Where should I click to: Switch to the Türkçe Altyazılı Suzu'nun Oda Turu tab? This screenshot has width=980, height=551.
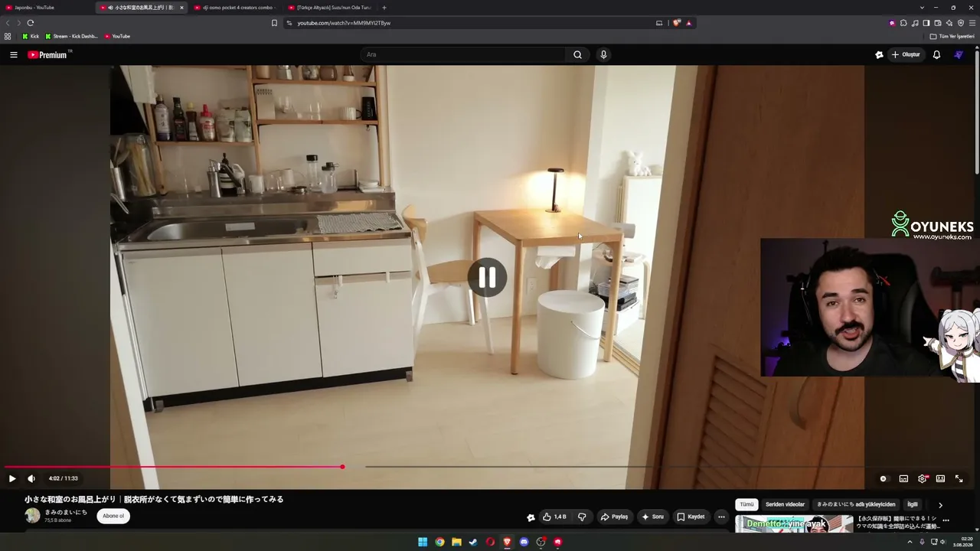click(330, 8)
